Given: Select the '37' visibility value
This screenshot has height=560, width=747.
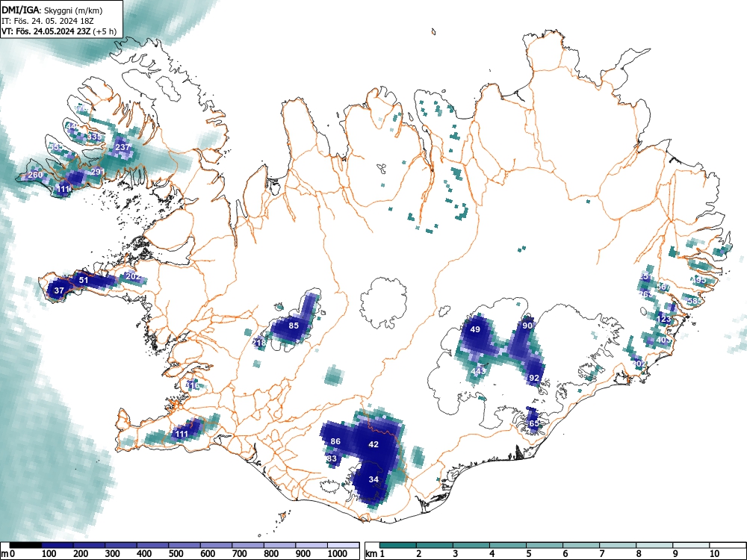Looking at the screenshot, I should click(59, 290).
